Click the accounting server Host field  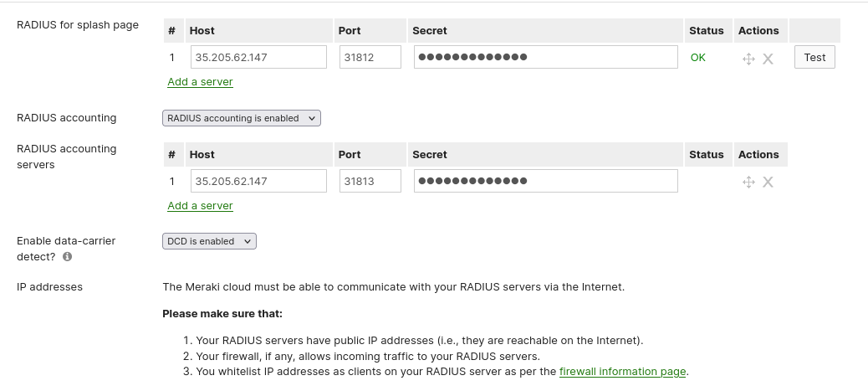tap(258, 182)
